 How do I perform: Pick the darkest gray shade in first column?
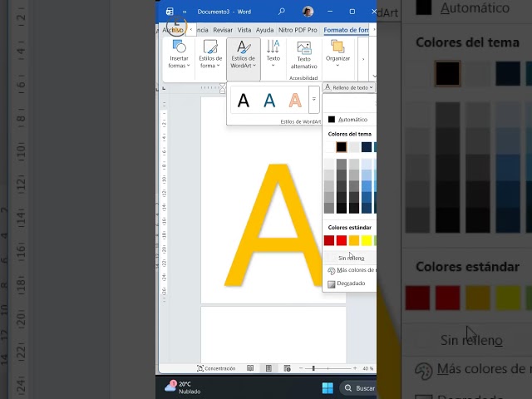[329, 208]
